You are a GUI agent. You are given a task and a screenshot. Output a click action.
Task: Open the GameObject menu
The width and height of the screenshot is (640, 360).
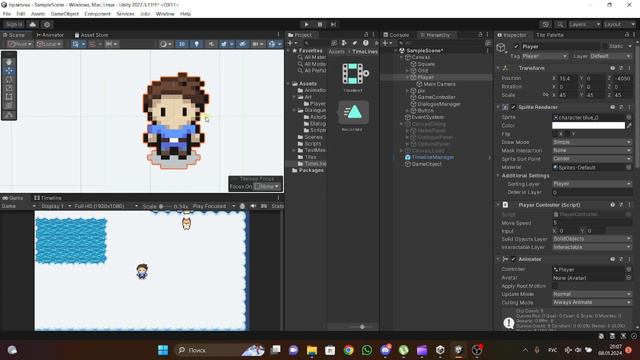64,14
